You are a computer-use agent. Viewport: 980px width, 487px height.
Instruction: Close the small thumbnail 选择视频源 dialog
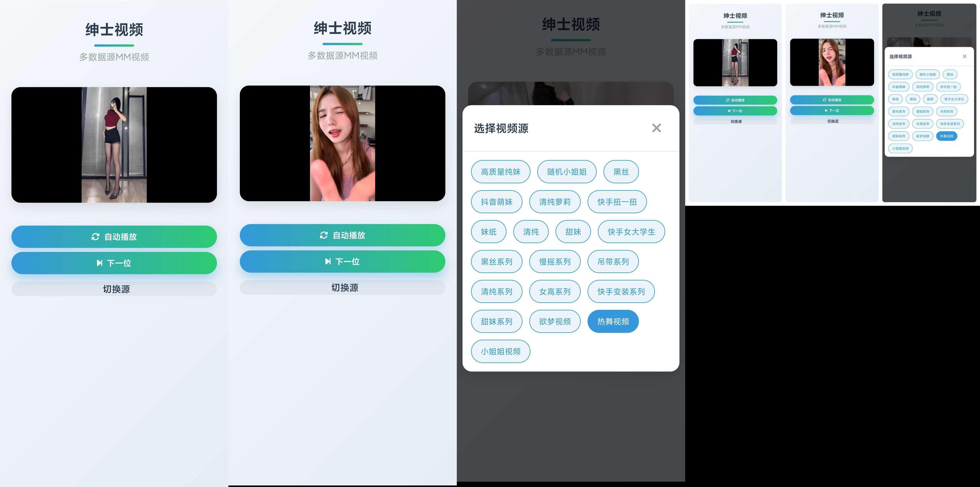point(964,56)
